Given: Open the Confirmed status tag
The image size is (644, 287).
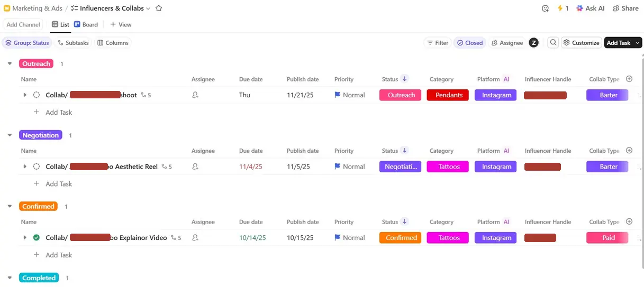Looking at the screenshot, I should (x=400, y=238).
